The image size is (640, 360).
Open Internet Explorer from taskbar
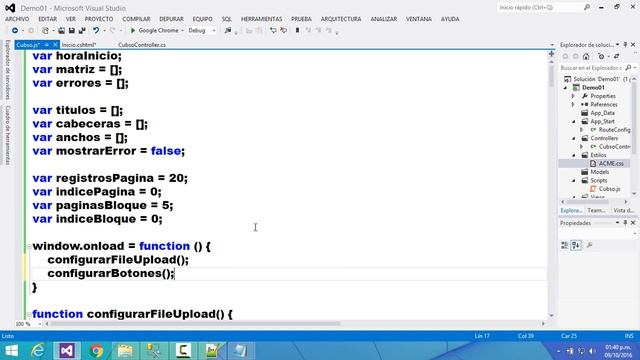coord(38,351)
